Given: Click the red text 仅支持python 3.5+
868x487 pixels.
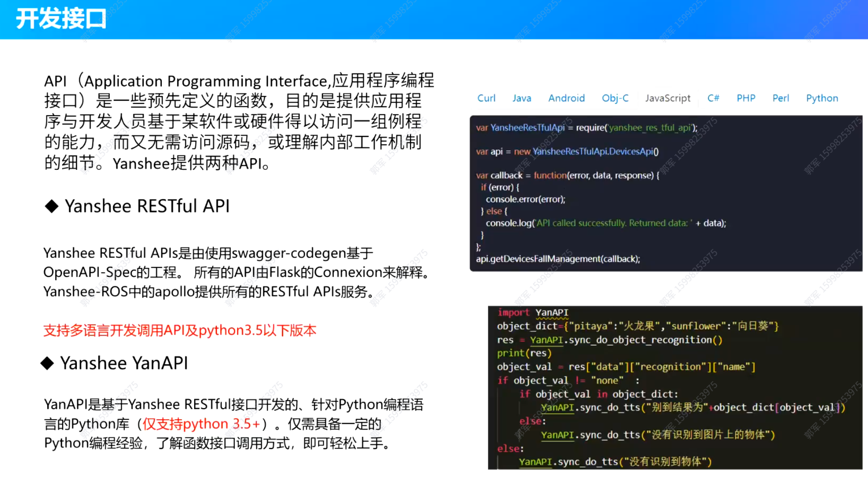Looking at the screenshot, I should (201, 424).
